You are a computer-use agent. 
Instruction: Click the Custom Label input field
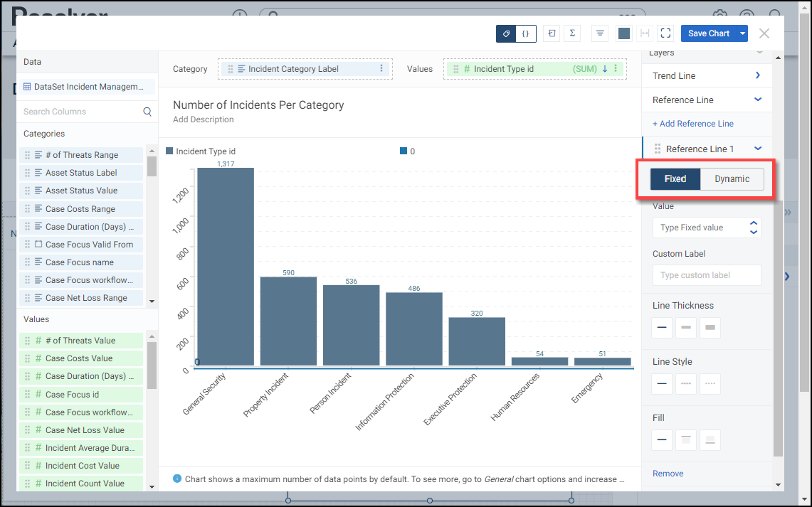(x=706, y=275)
